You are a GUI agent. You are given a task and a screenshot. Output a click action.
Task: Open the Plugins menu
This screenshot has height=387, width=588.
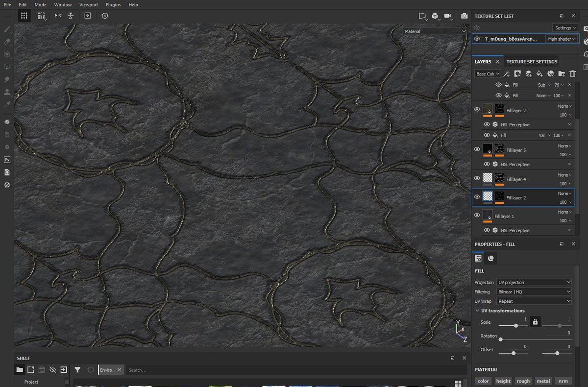113,4
